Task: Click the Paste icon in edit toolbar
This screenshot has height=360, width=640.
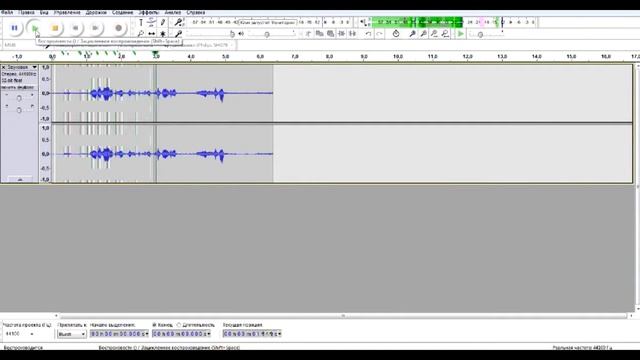Action: coord(331,33)
